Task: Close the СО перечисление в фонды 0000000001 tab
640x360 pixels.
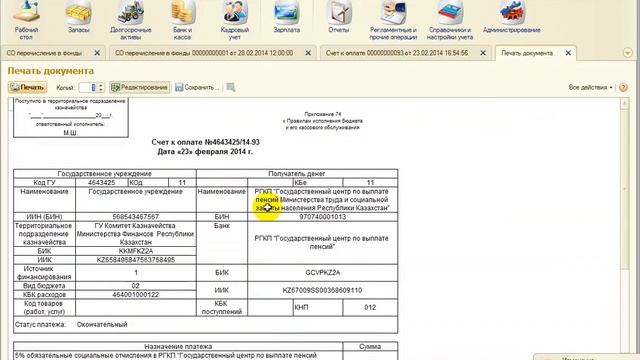Action: pyautogui.click(x=308, y=53)
